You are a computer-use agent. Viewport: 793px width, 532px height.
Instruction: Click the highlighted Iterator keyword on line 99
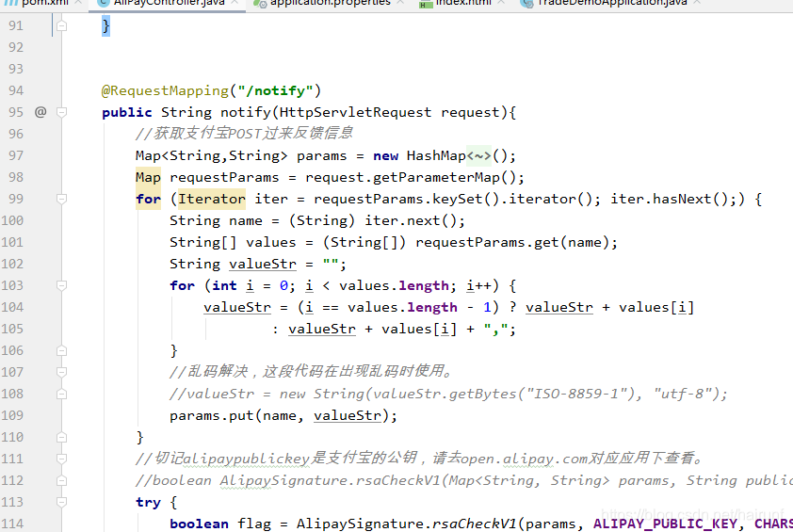pyautogui.click(x=211, y=200)
